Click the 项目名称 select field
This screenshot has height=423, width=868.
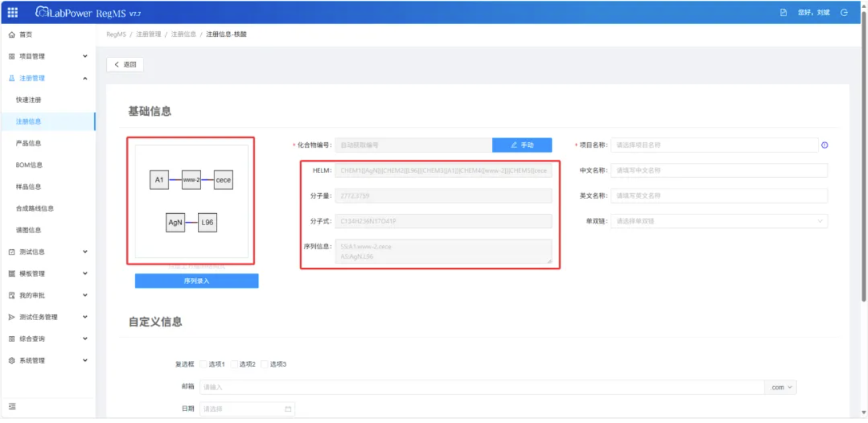[714, 145]
